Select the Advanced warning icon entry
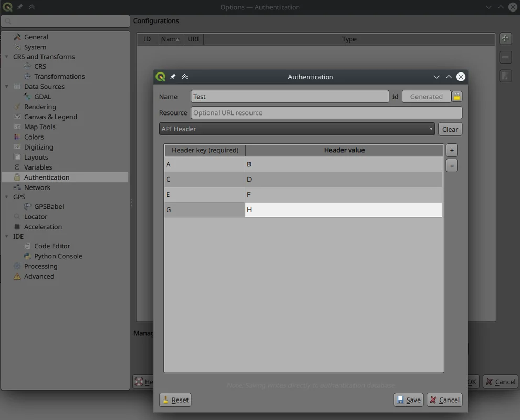The image size is (520, 420). (17, 277)
